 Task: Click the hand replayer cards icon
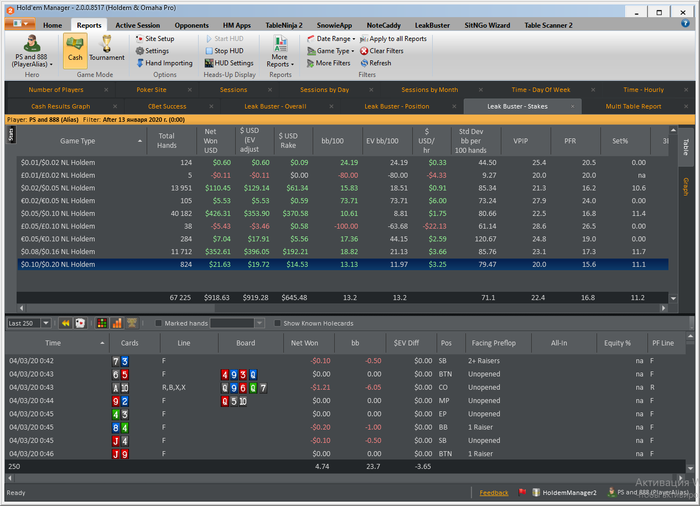point(80,323)
